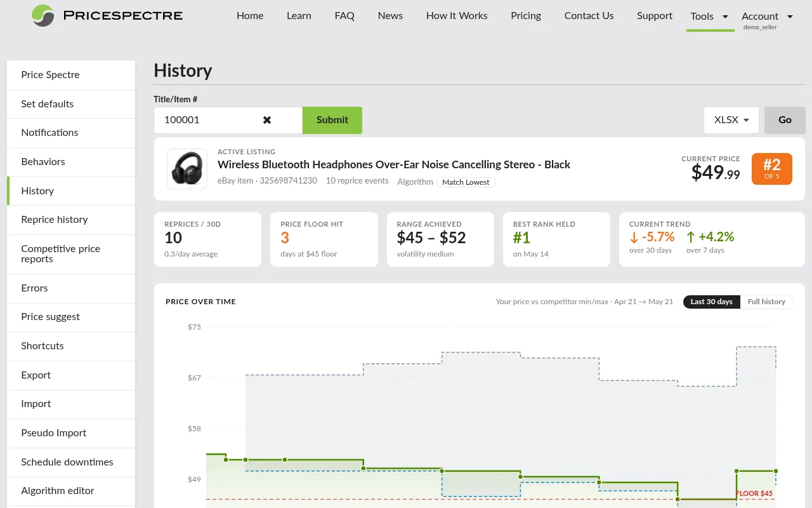Viewport: 812px width, 508px height.
Task: Click the Repрices / 30D stat card
Action: (x=207, y=239)
